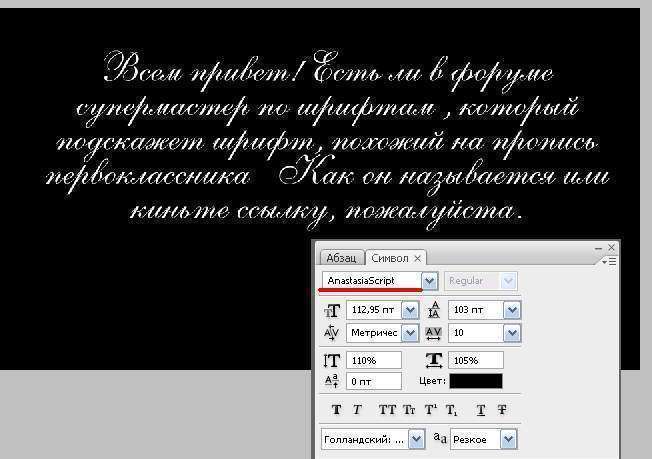Toggle Faux Bold text style

tap(335, 409)
